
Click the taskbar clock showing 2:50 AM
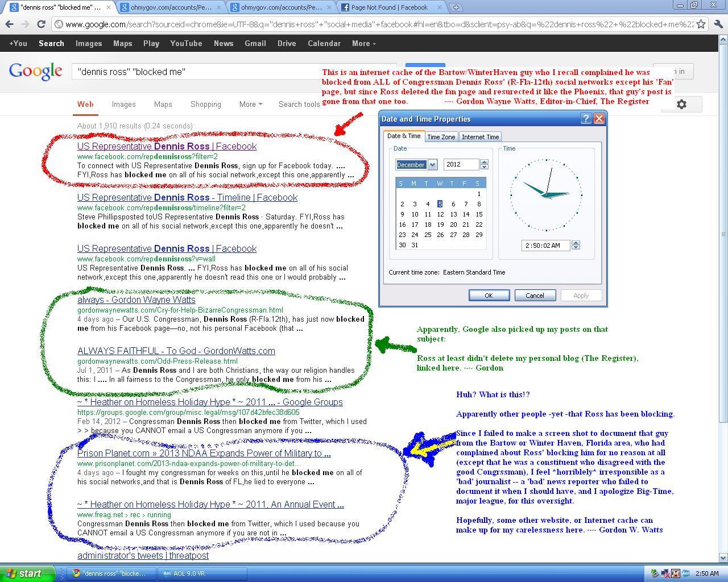[707, 573]
